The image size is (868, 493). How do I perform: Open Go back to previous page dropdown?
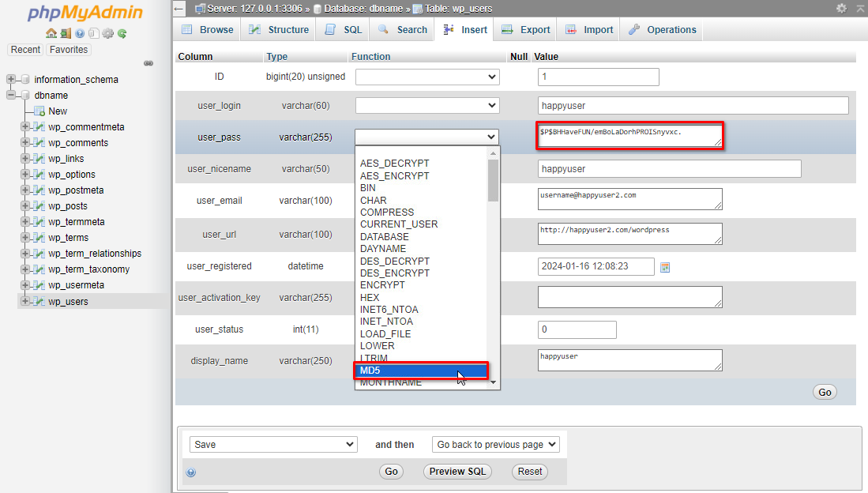point(495,444)
